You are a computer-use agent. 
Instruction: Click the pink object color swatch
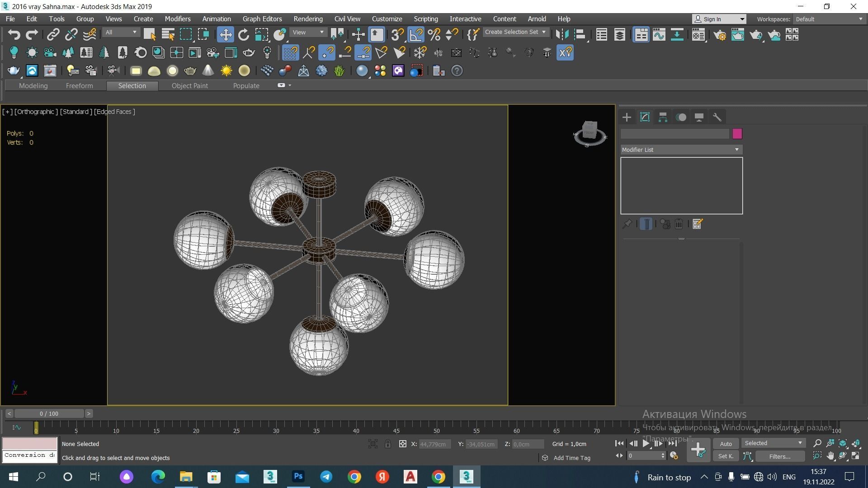[x=737, y=134]
